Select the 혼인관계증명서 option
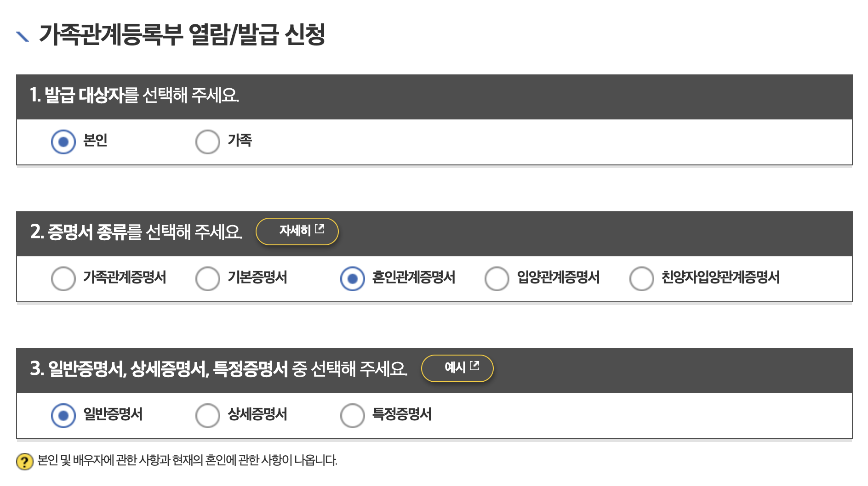Image resolution: width=868 pixels, height=486 pixels. click(x=352, y=278)
